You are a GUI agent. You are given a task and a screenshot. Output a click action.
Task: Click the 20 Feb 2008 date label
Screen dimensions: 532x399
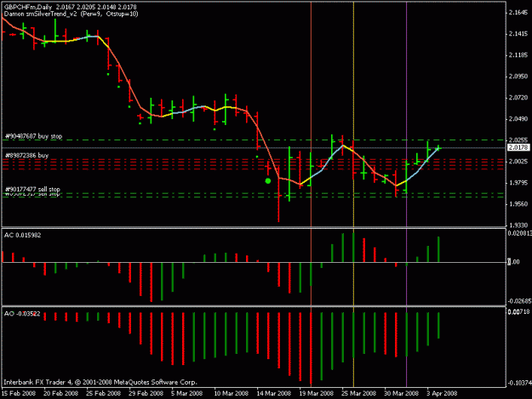click(61, 393)
